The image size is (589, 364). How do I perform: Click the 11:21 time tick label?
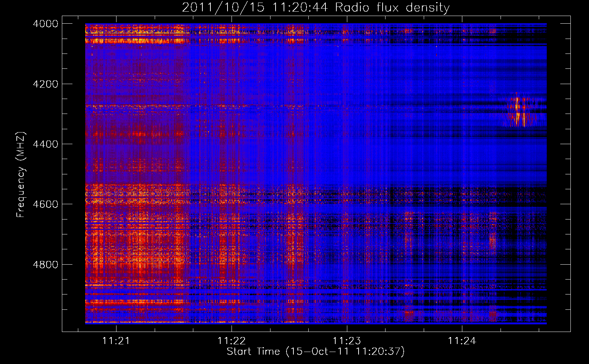(x=116, y=341)
